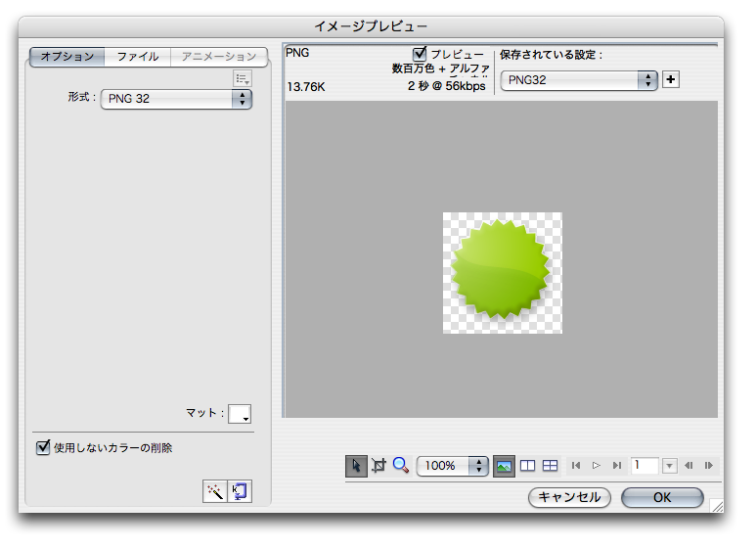Screen dimensions: 756x549
Task: Click the optimize to size clamp icon
Action: [240, 491]
